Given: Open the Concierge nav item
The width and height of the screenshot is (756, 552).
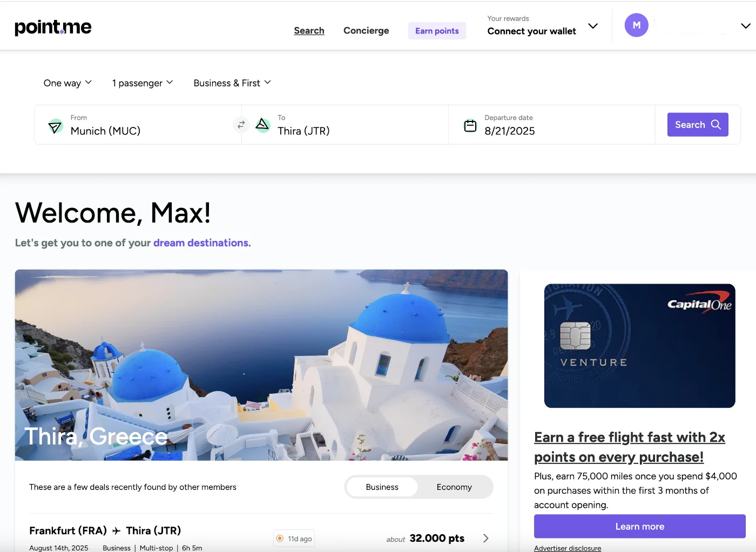Looking at the screenshot, I should pos(366,31).
